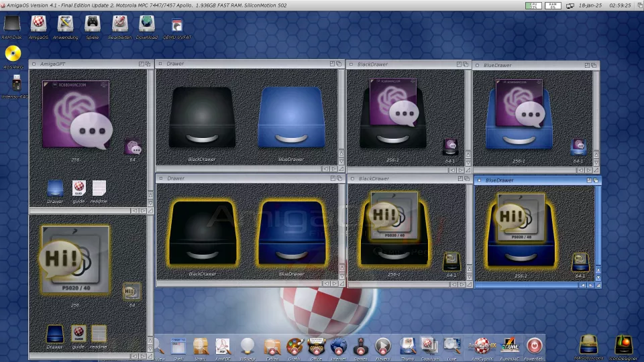The width and height of the screenshot is (644, 362).
Task: Select the Intenso-64G USB stick icon
Action: 15,83
